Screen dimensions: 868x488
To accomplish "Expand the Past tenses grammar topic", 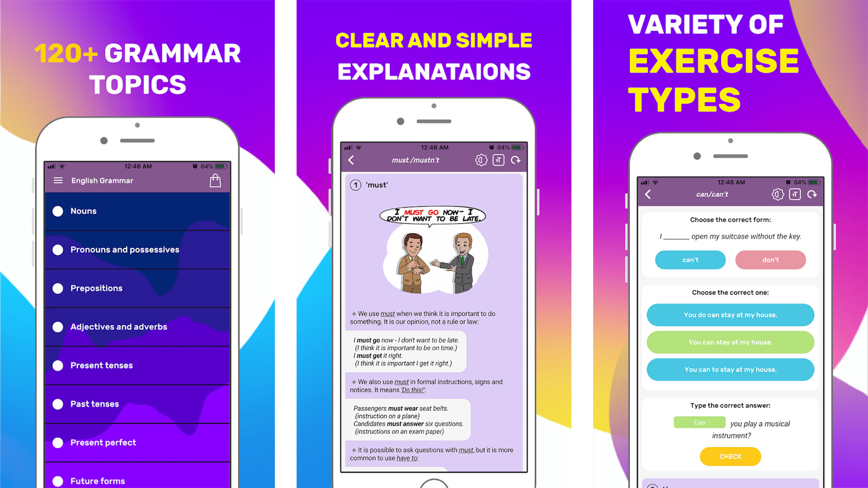I will [x=136, y=404].
